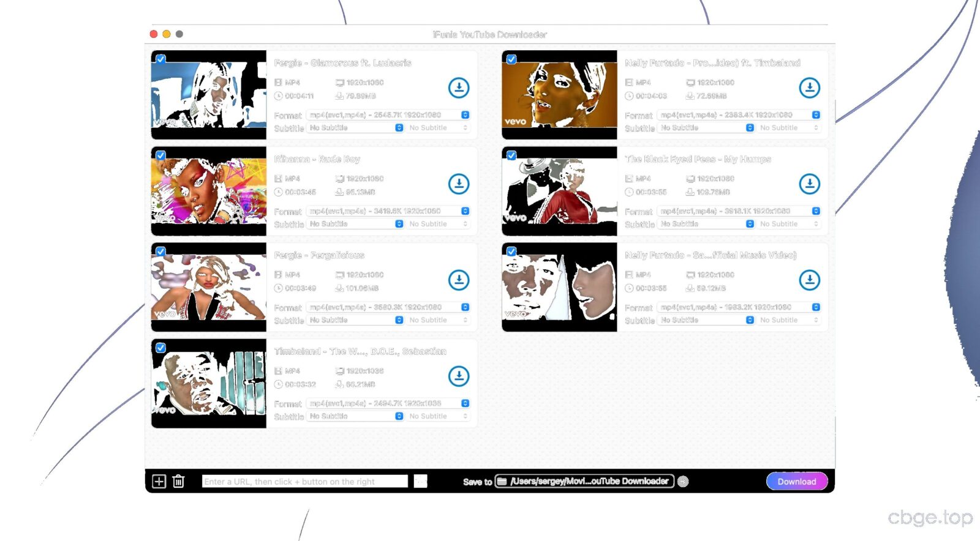Open save folder with the round arrow icon
Screen dimensions: 980x541
coord(683,482)
